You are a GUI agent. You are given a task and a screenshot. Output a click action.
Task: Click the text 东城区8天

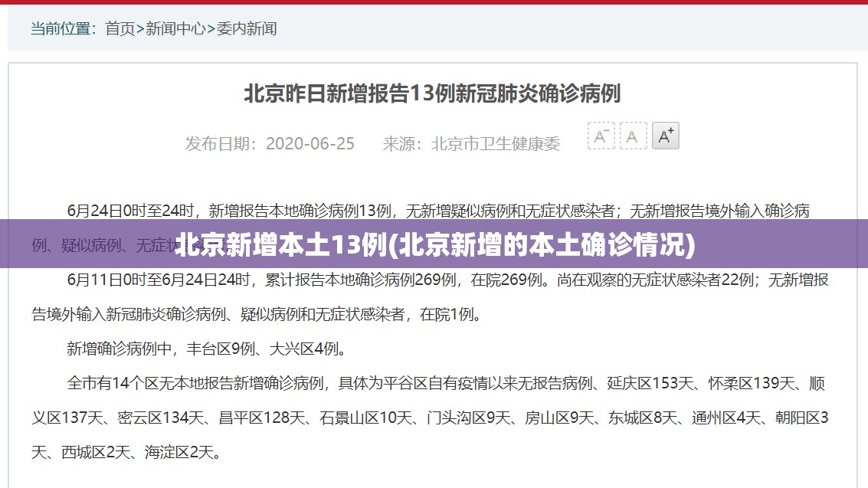coord(644,418)
